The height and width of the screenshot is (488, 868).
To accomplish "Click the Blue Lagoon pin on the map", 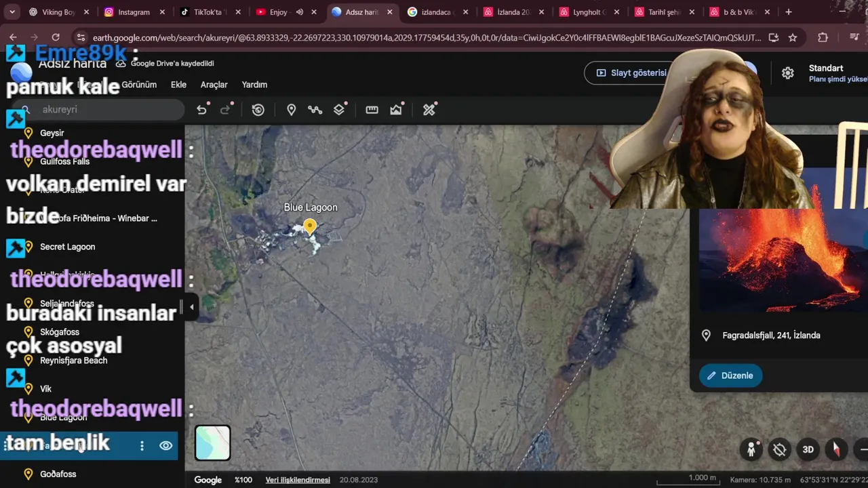I will [x=310, y=227].
